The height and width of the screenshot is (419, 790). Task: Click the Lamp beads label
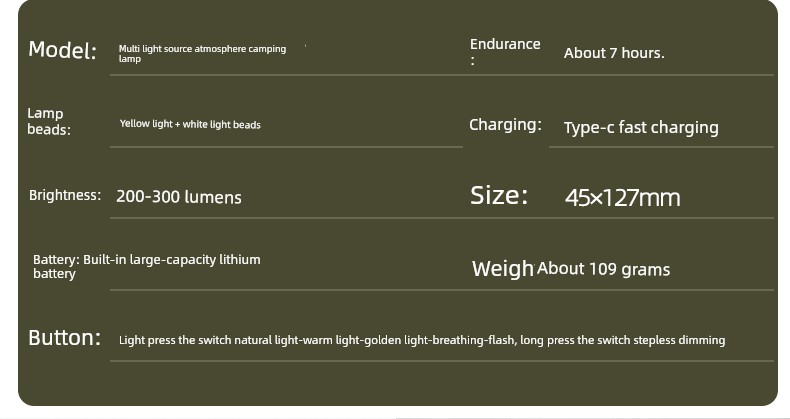point(49,121)
